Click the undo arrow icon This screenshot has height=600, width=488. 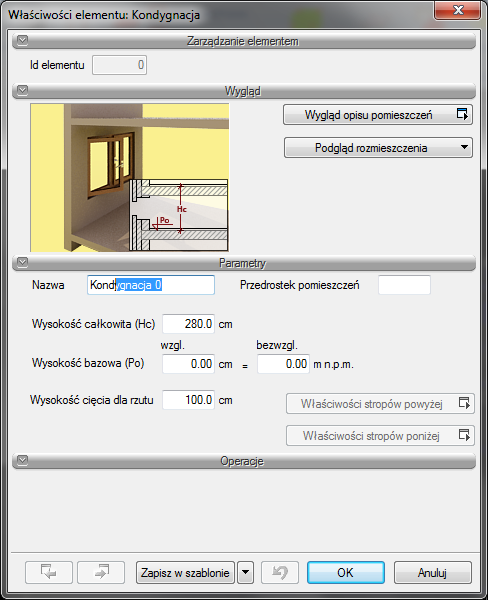click(x=280, y=572)
